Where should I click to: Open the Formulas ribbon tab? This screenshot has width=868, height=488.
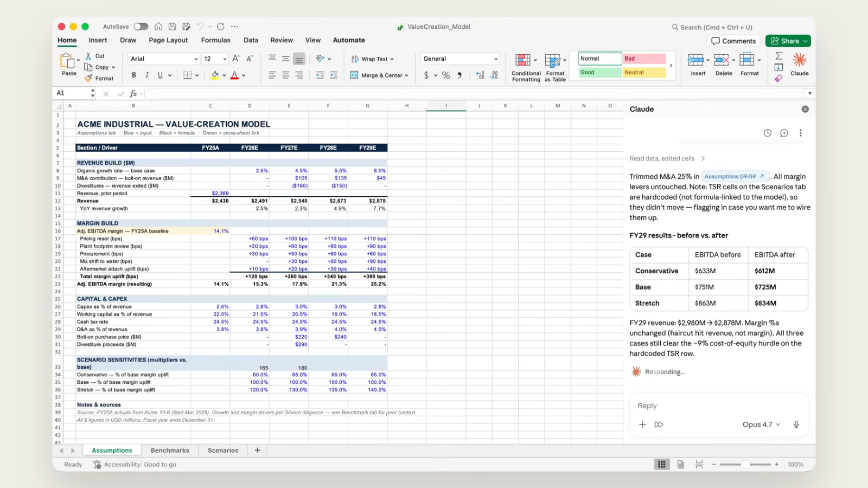[x=215, y=40]
